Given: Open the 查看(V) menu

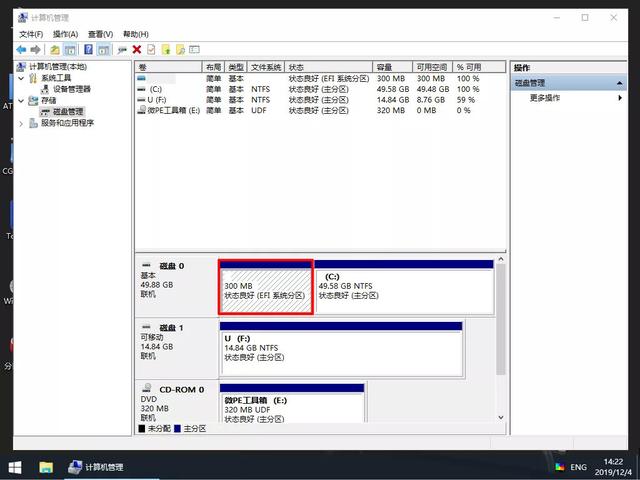Looking at the screenshot, I should click(x=100, y=34).
